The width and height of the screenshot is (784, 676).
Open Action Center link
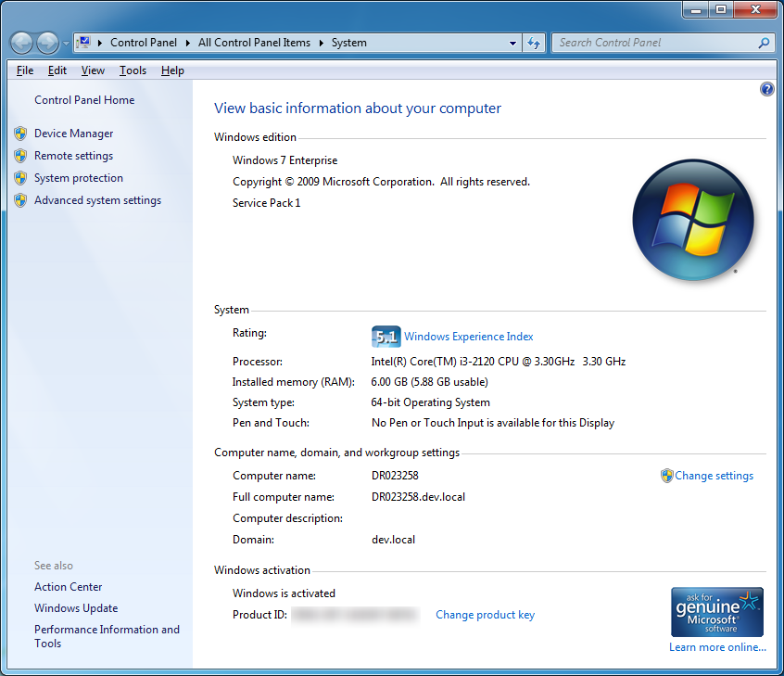coord(68,587)
